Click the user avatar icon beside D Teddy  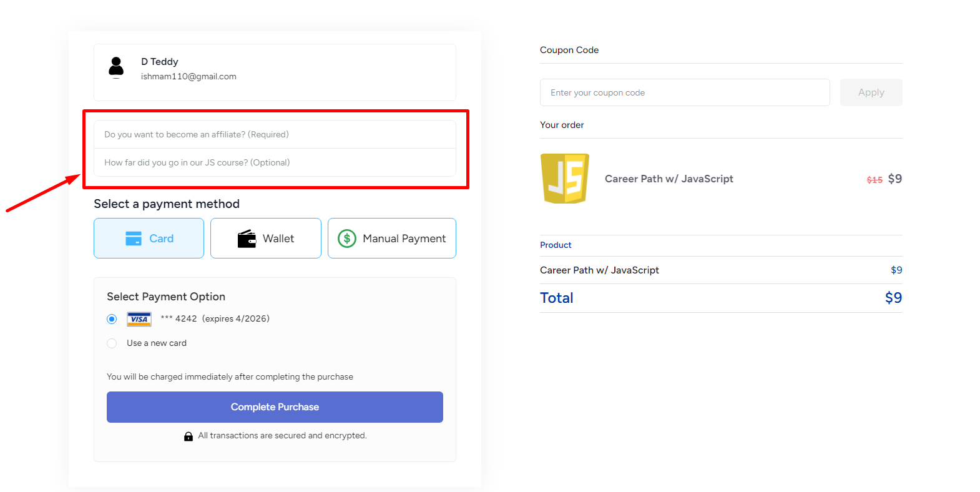click(116, 67)
